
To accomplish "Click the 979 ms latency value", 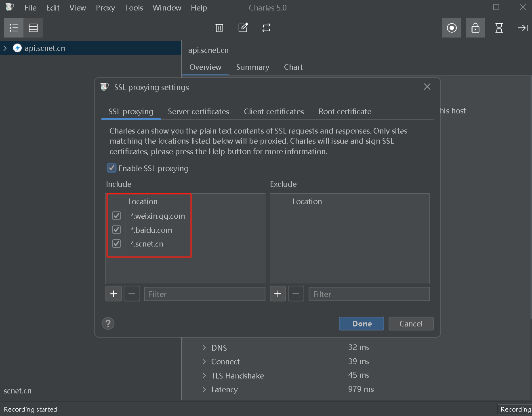I will [361, 389].
